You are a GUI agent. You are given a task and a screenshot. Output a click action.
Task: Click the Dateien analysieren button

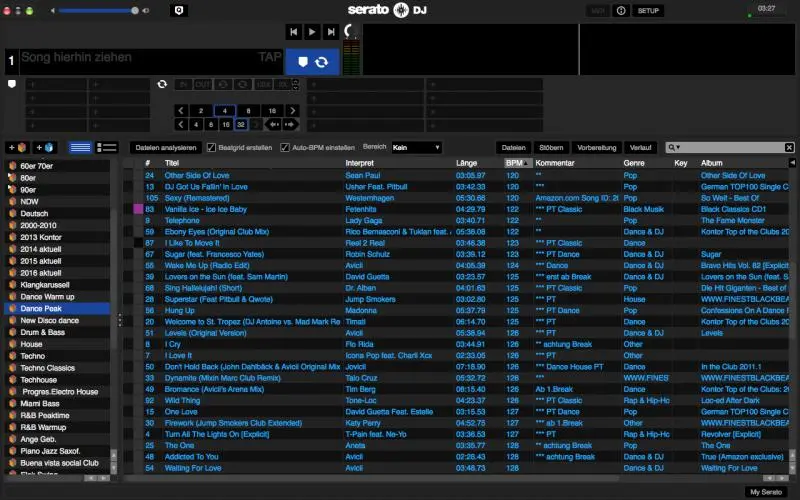pyautogui.click(x=164, y=147)
